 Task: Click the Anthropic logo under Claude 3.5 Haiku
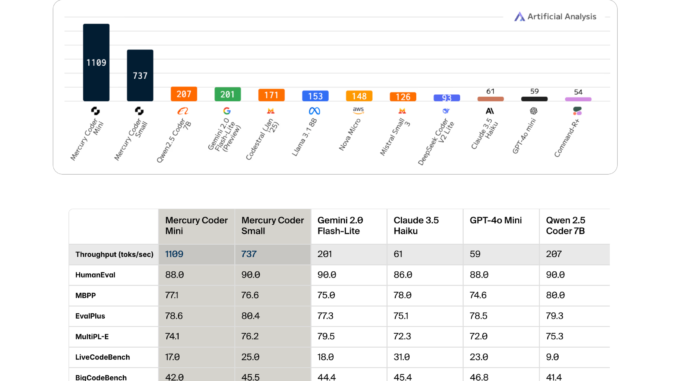(490, 111)
